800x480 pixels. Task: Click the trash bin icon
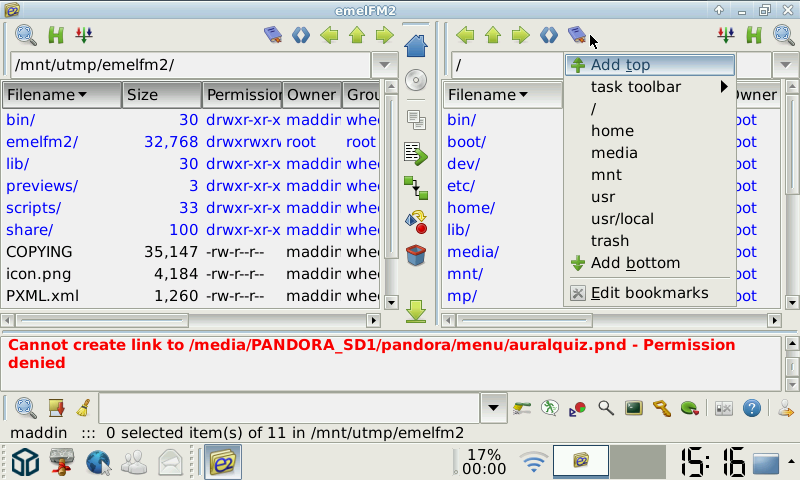click(416, 255)
